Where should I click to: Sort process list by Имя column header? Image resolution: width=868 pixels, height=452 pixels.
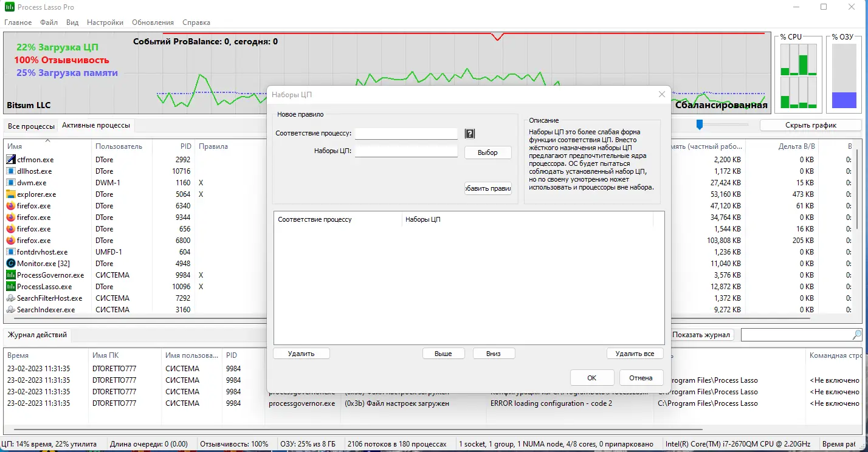48,146
